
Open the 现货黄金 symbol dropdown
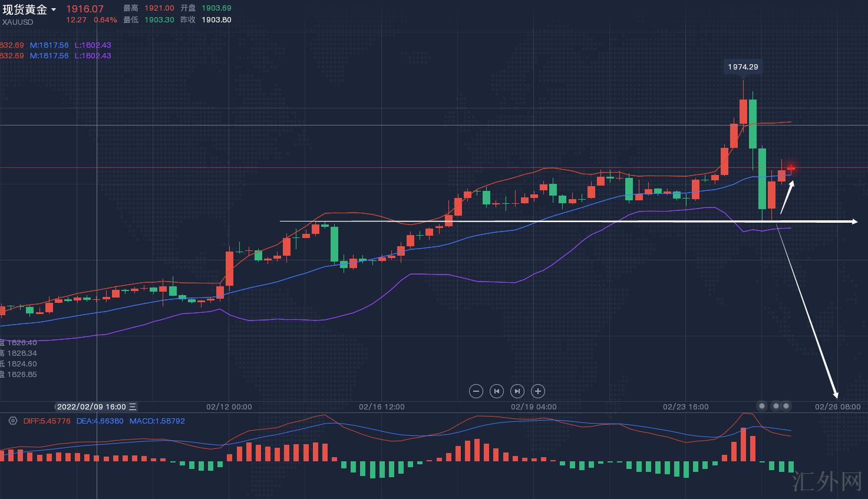click(x=54, y=10)
